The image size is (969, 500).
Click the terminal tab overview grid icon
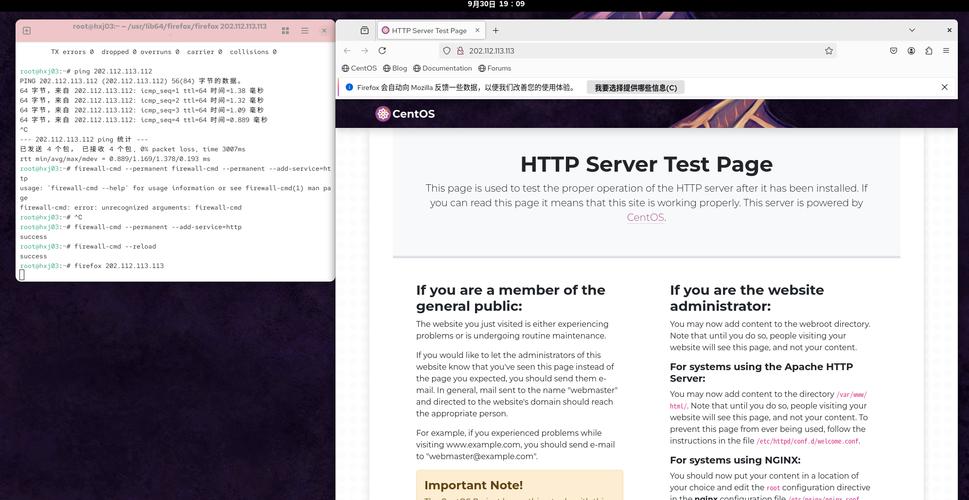(x=286, y=31)
